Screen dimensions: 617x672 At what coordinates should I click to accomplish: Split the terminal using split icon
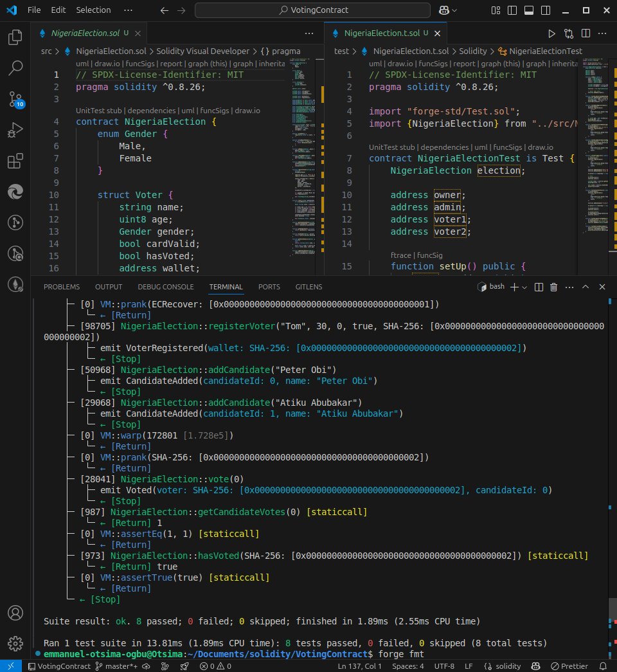click(x=539, y=287)
